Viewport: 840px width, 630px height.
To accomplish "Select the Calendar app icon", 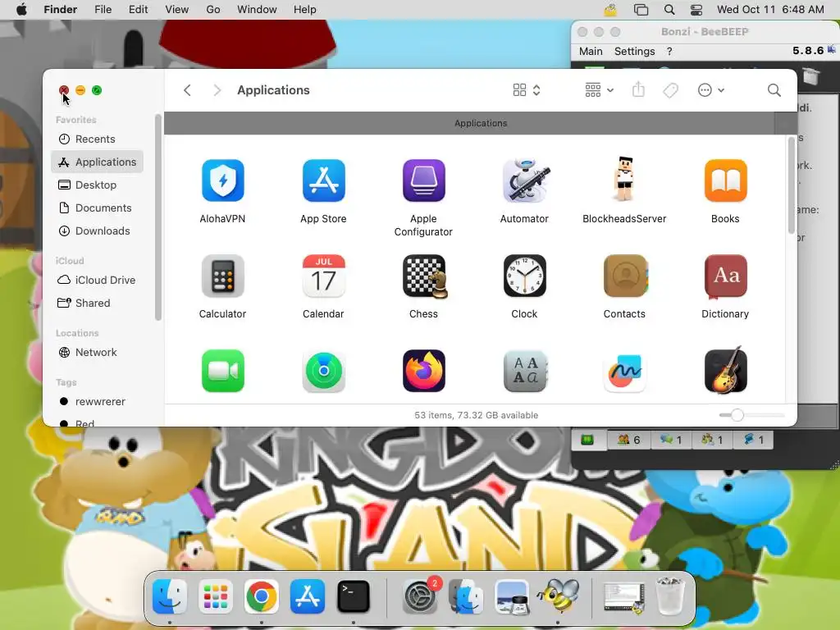I will 323,276.
